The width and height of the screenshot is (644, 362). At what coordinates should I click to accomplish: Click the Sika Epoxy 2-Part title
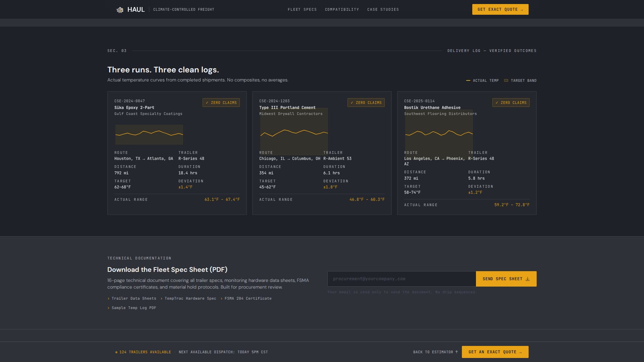(134, 108)
